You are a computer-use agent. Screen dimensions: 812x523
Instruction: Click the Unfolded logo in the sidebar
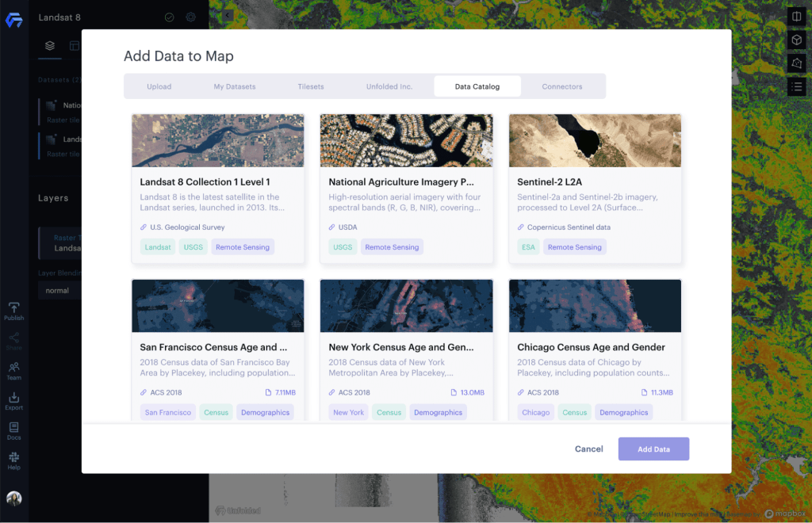click(14, 20)
